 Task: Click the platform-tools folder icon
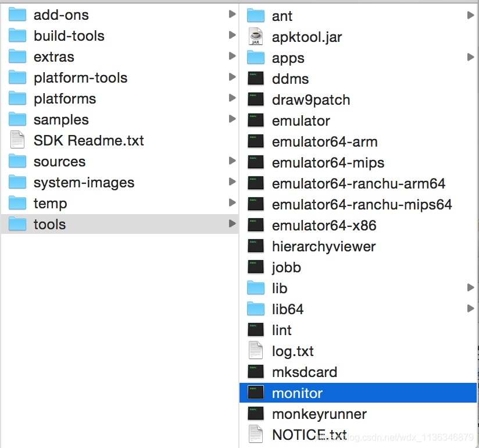(17, 77)
